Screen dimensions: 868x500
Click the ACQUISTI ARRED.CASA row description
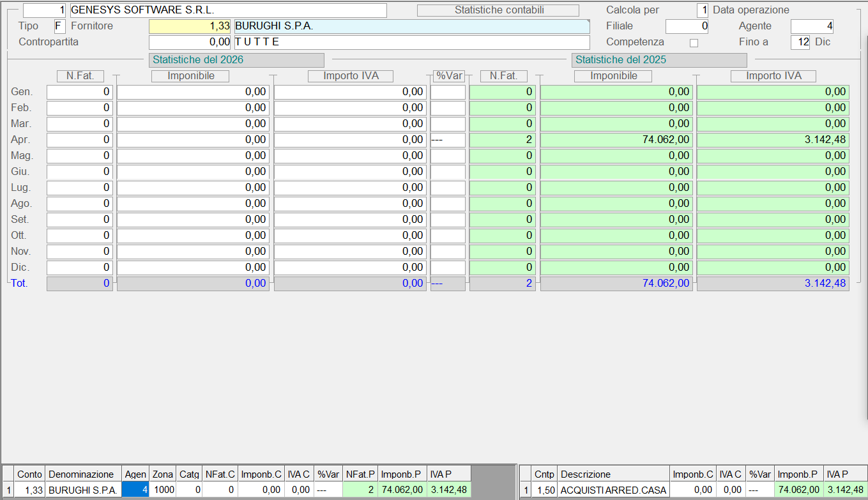point(613,490)
